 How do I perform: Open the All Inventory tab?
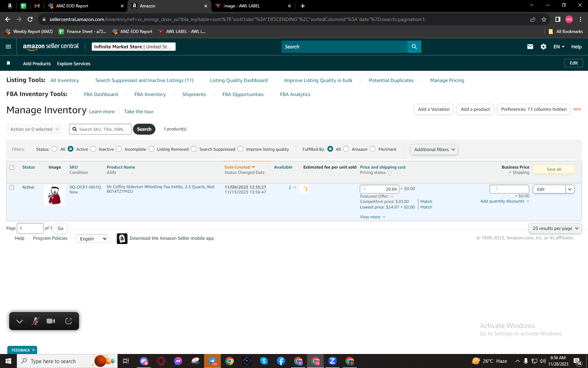[65, 80]
